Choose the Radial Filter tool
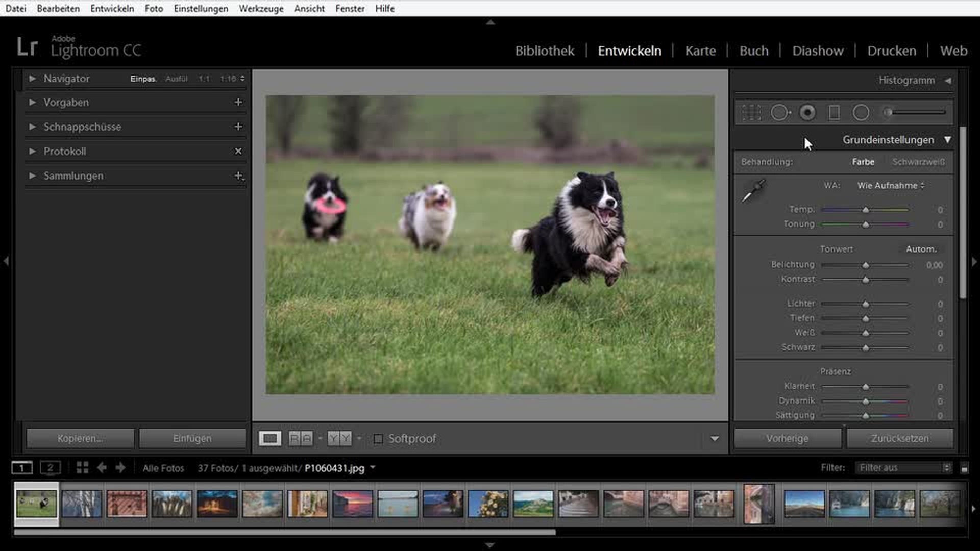The width and height of the screenshot is (980, 551). (x=861, y=112)
